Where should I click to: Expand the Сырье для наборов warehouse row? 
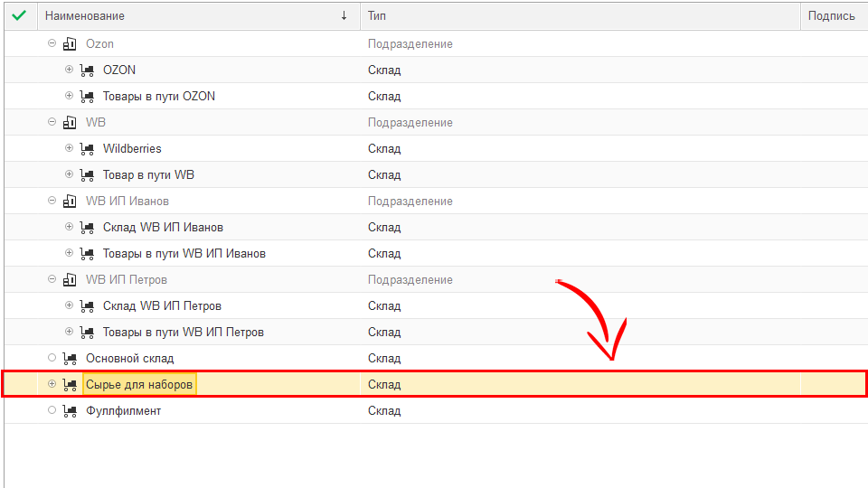[x=52, y=384]
